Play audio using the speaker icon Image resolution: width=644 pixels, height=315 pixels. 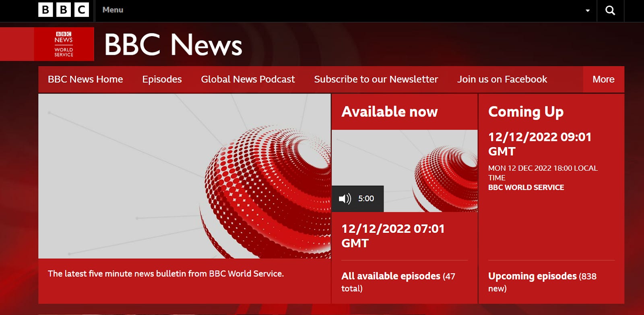[345, 199]
